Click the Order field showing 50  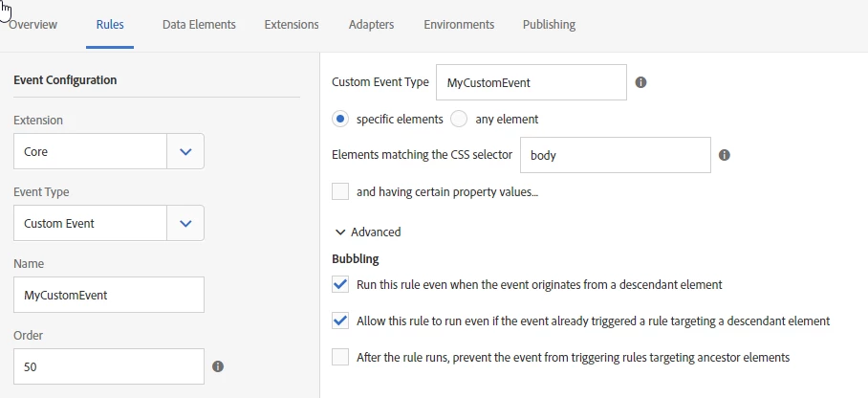pos(109,366)
